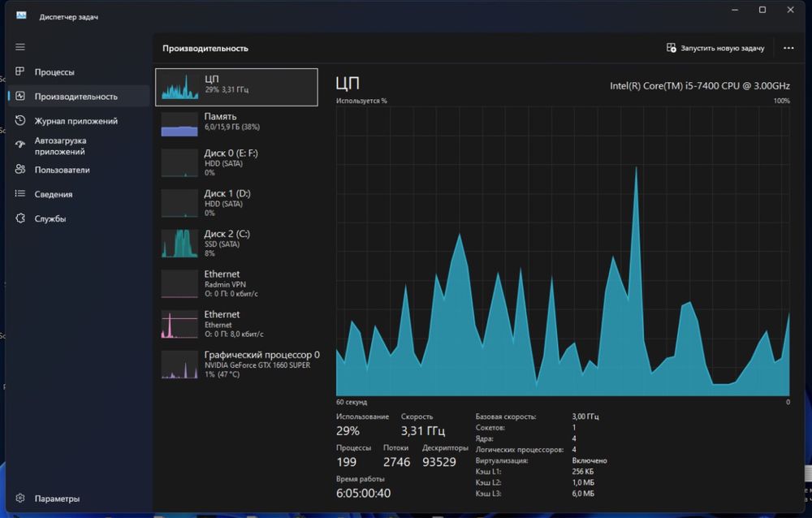The height and width of the screenshot is (518, 812).
Task: Select the Производительность tab in sidebar
Action: pos(79,97)
